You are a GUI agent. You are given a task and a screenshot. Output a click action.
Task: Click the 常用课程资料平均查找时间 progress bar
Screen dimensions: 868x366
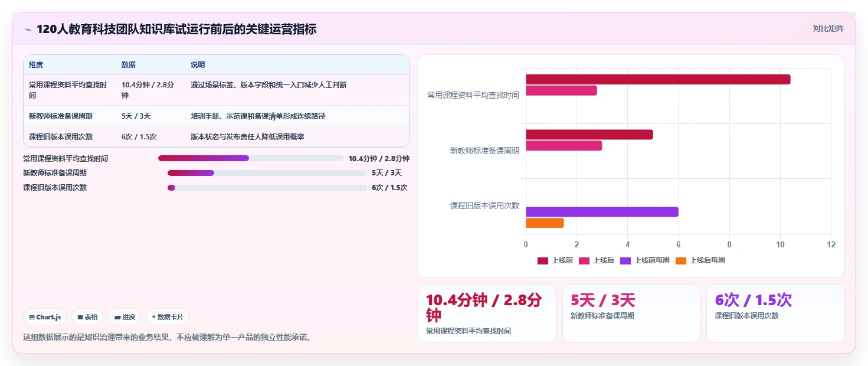tap(251, 158)
